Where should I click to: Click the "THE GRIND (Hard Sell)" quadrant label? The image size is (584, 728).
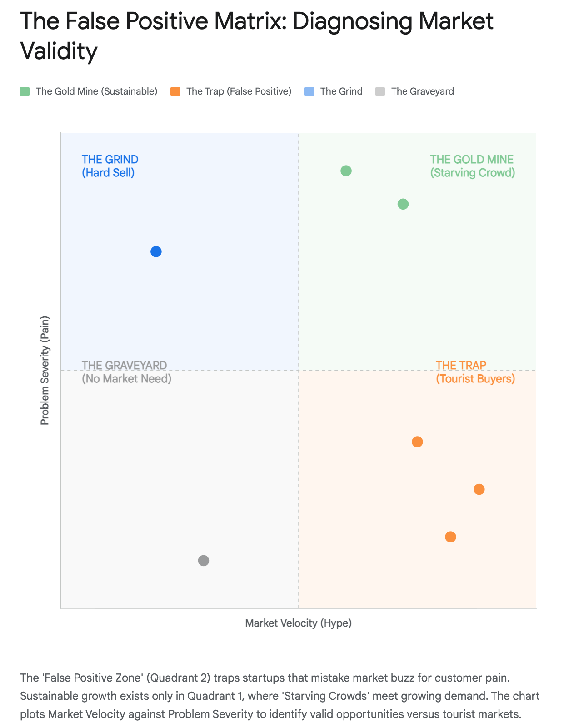[x=110, y=166]
